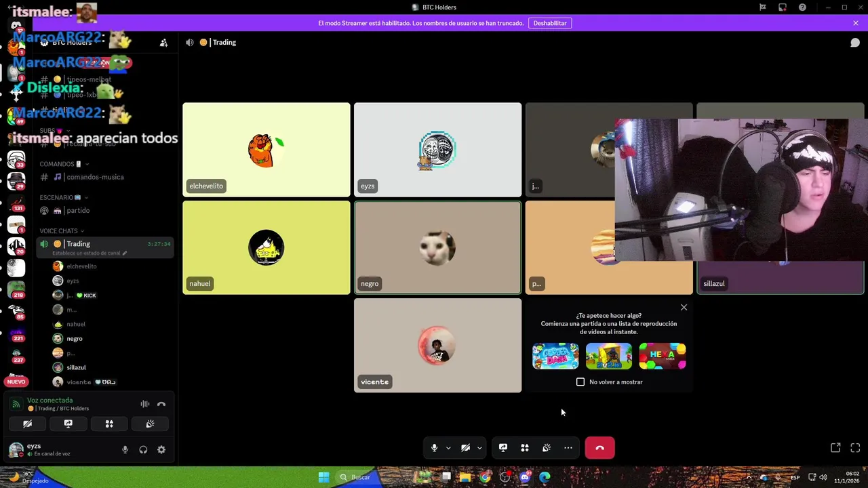This screenshot has width=868, height=488.
Task: Collapse the VOICE CHATS category
Action: (x=62, y=231)
